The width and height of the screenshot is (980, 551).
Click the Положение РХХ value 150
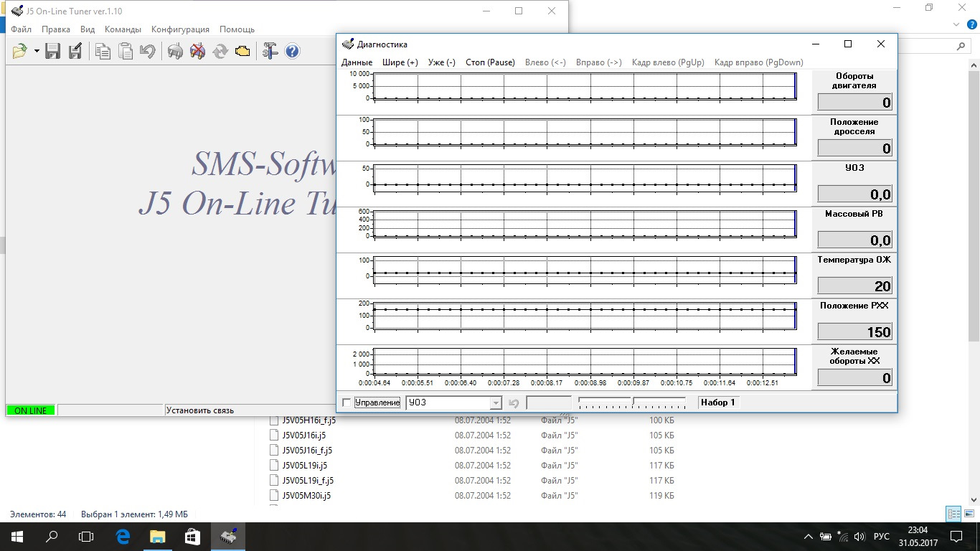855,331
